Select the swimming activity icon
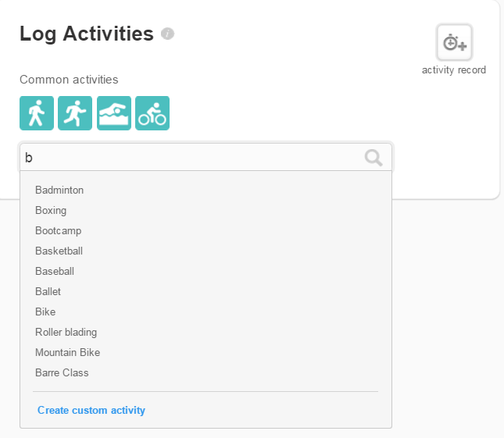 pos(114,113)
